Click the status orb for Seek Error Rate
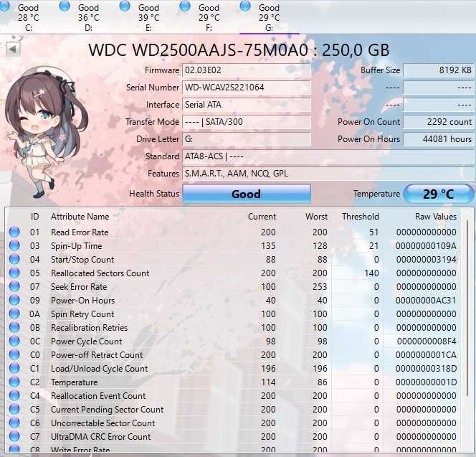The width and height of the screenshot is (476, 457). [14, 286]
